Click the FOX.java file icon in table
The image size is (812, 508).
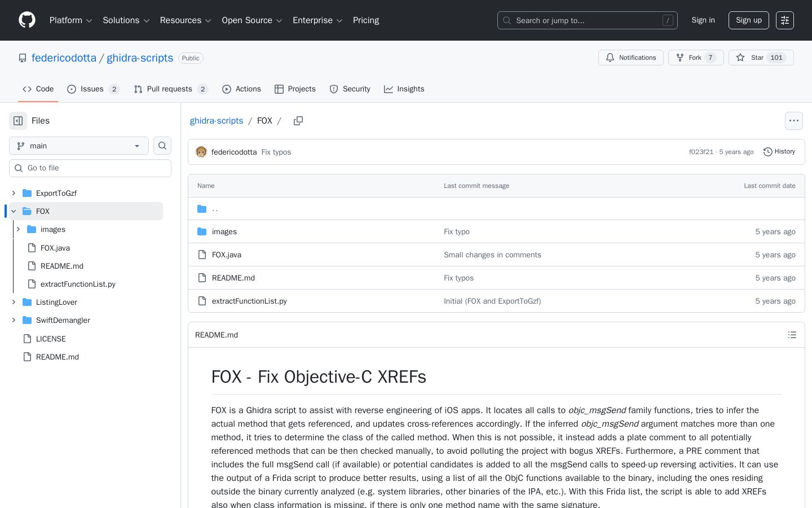coord(202,255)
